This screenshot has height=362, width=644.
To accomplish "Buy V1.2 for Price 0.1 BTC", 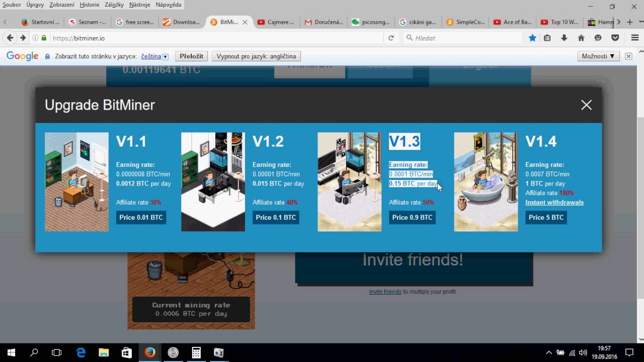I will [x=276, y=217].
